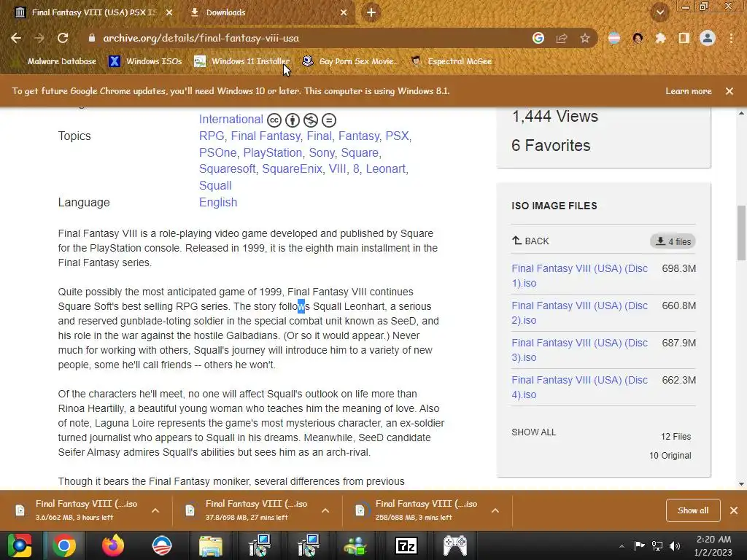Open Chrome profile avatar menu
Screen dimensions: 747x560
pos(708,38)
